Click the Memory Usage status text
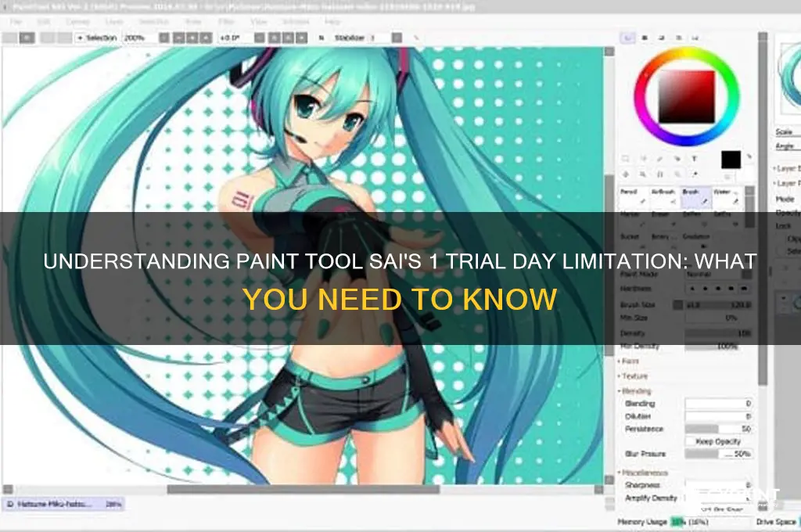 pos(642,523)
